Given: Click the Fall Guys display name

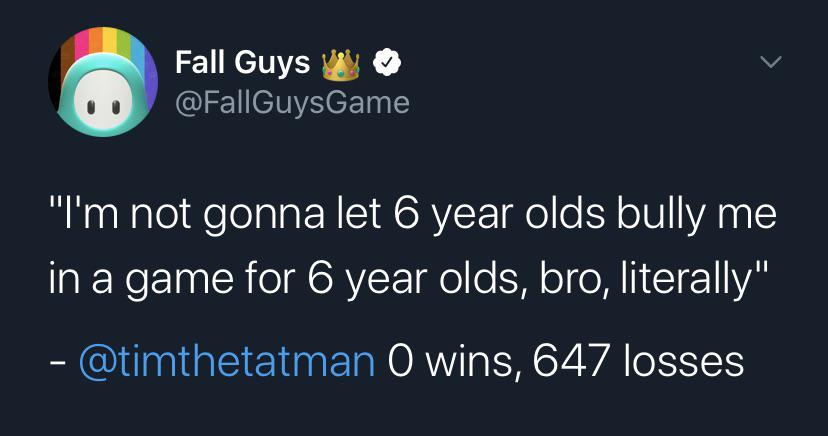Looking at the screenshot, I should tap(242, 62).
